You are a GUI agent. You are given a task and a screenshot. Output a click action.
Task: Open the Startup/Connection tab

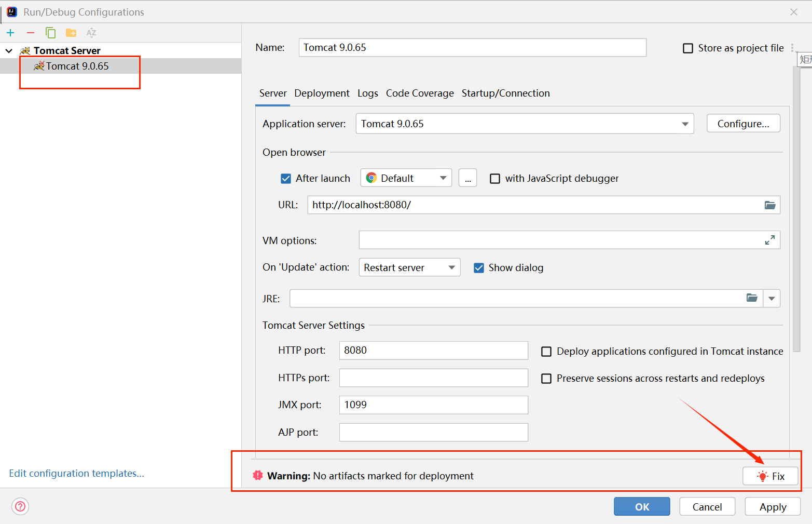pyautogui.click(x=505, y=93)
